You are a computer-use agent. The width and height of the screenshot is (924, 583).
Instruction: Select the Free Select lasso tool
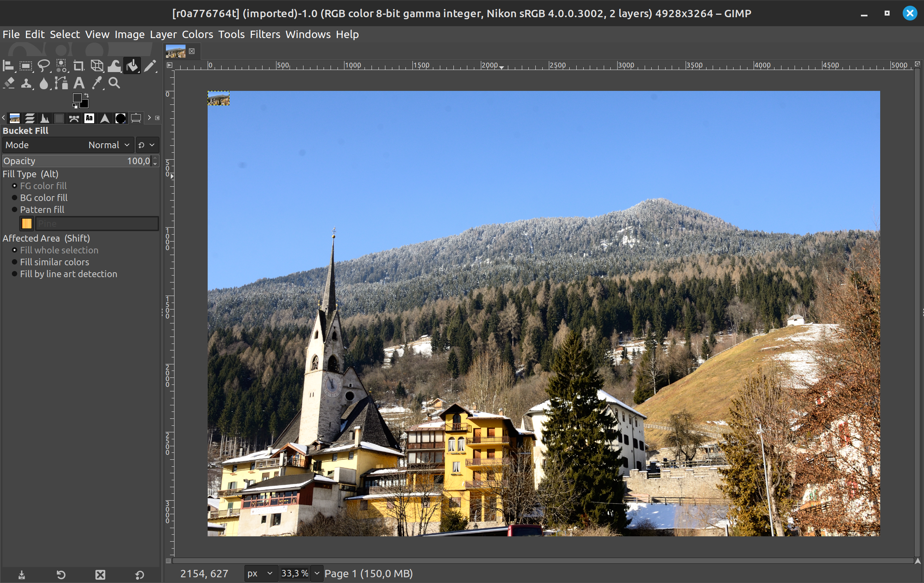43,66
